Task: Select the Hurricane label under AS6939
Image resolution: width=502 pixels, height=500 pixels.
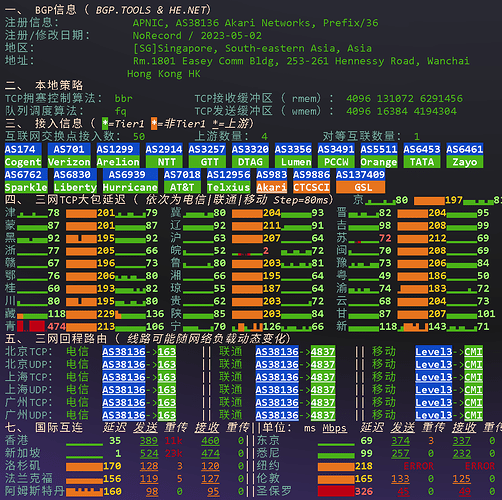Action: coord(130,187)
